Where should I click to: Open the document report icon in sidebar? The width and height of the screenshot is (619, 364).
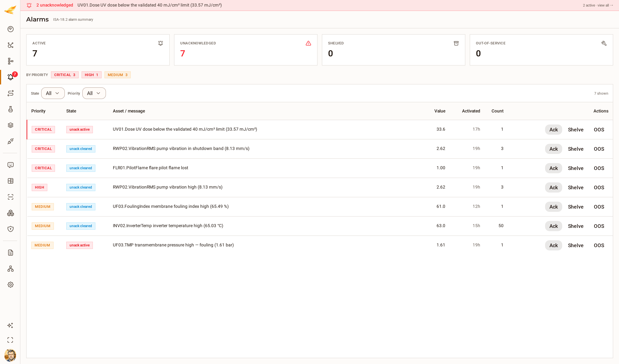point(10,252)
